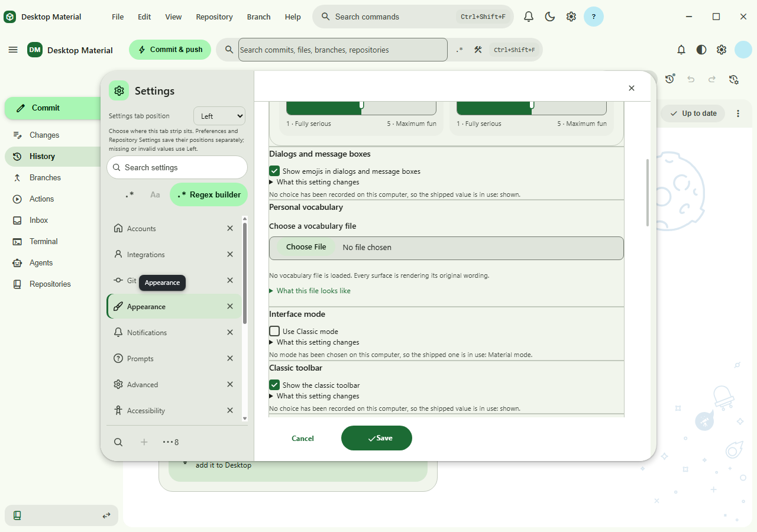The image size is (757, 532).
Task: Toggle regex mode in settings search
Action: tap(130, 194)
